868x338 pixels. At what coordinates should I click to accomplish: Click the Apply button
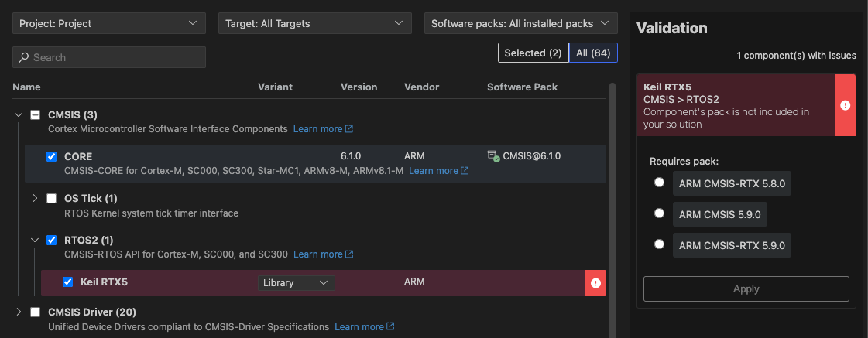point(746,288)
